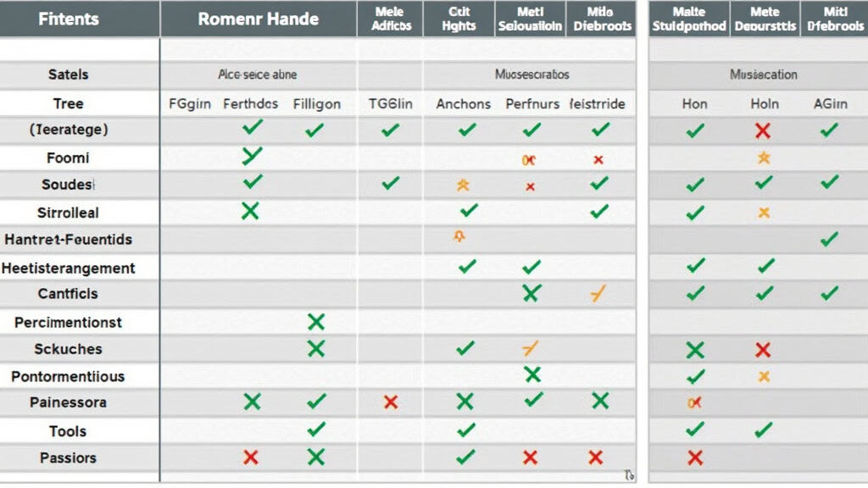Screen dimensions: 868x488
Task: Toggle the Foomi row check under Ferthdcs
Action: click(x=252, y=156)
